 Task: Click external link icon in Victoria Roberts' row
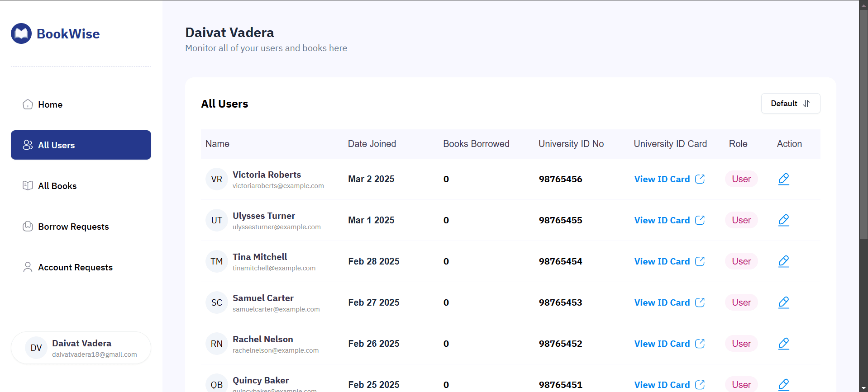click(x=700, y=179)
